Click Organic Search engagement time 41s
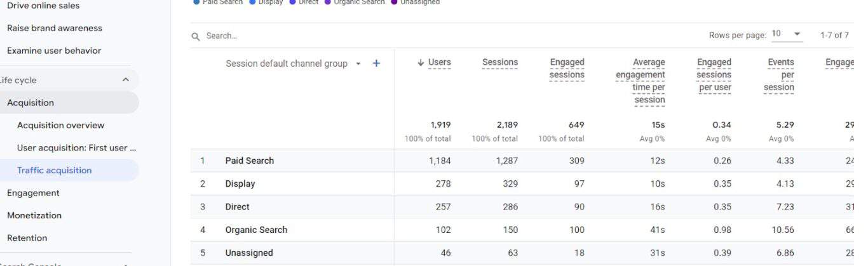This screenshot has width=868, height=266. [658, 230]
